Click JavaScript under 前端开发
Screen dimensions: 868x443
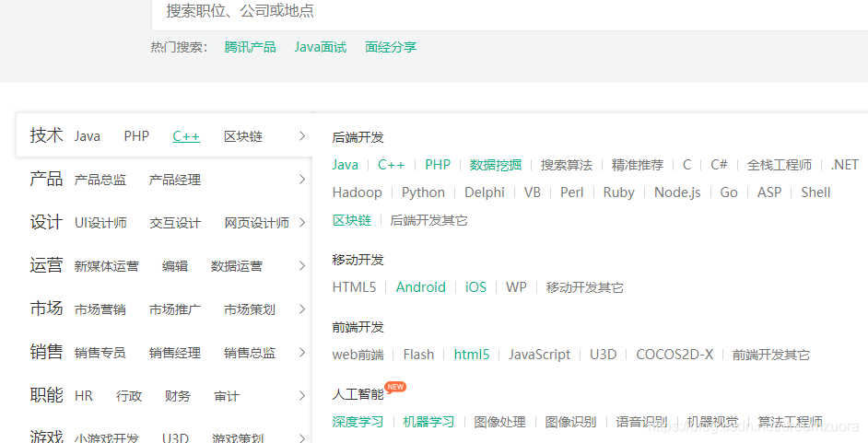point(540,355)
